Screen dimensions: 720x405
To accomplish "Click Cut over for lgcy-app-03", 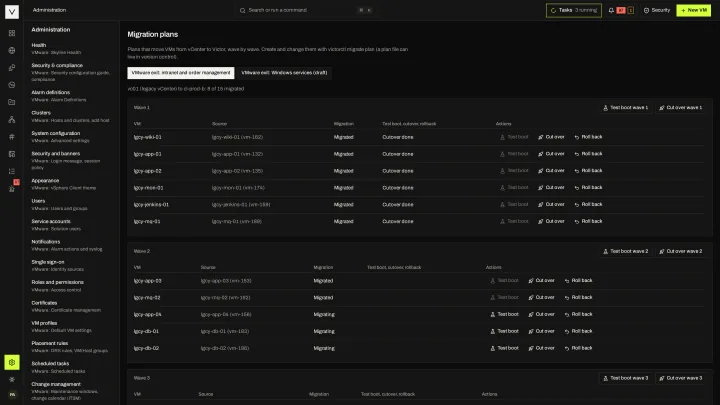I will [x=541, y=281].
